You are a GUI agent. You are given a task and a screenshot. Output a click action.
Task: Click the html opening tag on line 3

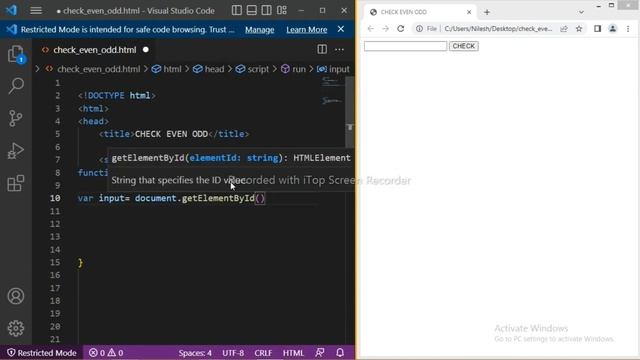point(93,109)
